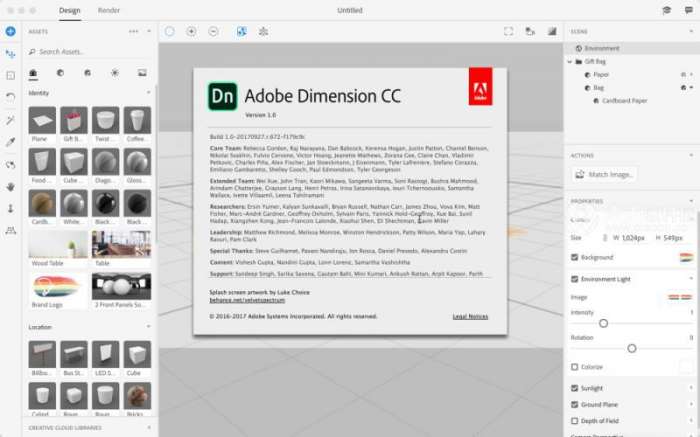The height and width of the screenshot is (437, 700).
Task: Switch to the Render tab
Action: pyautogui.click(x=109, y=10)
